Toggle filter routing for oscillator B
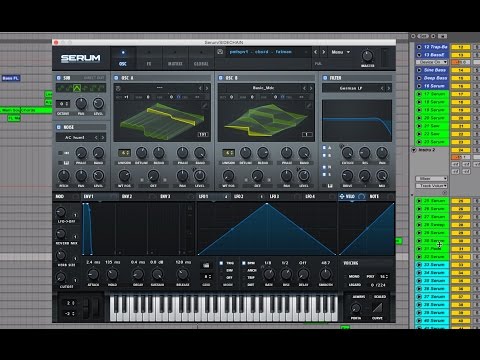The height and width of the screenshot is (360, 480). pyautogui.click(x=324, y=155)
